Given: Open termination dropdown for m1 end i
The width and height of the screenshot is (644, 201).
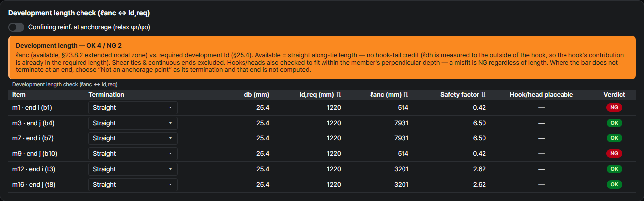Looking at the screenshot, I should pos(133,108).
